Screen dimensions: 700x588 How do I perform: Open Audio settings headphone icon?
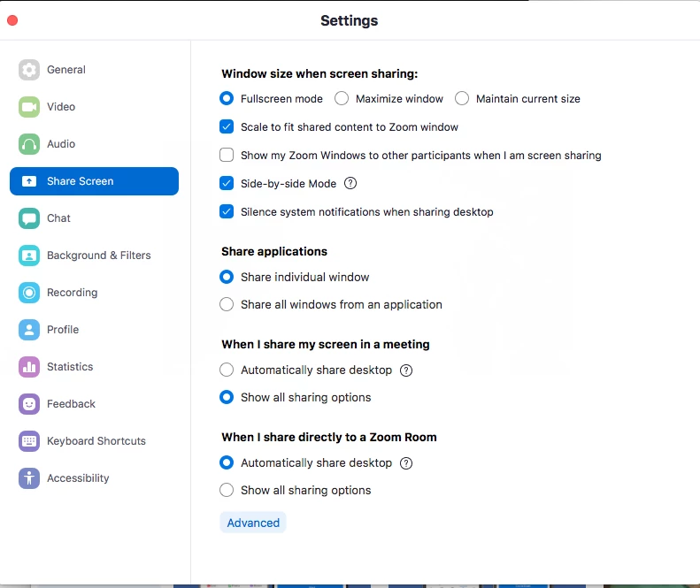point(29,143)
